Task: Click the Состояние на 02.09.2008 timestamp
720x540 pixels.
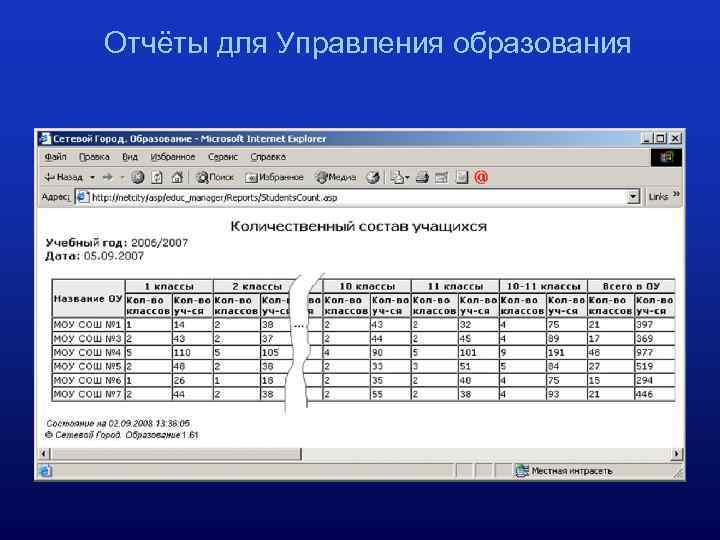Action: (118, 423)
